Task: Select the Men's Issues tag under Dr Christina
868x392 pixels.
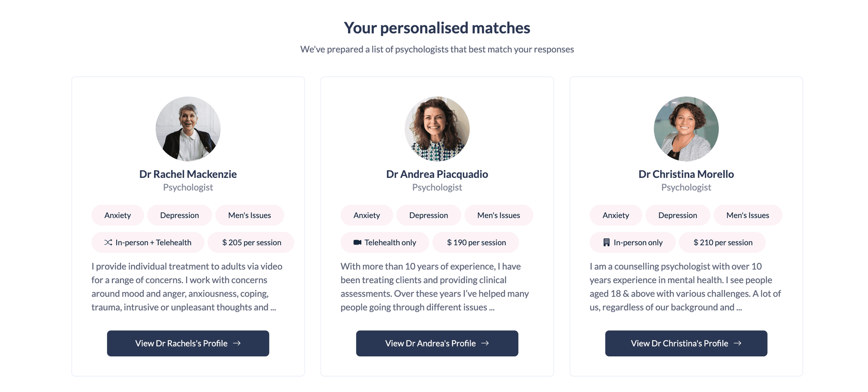Action: 748,215
